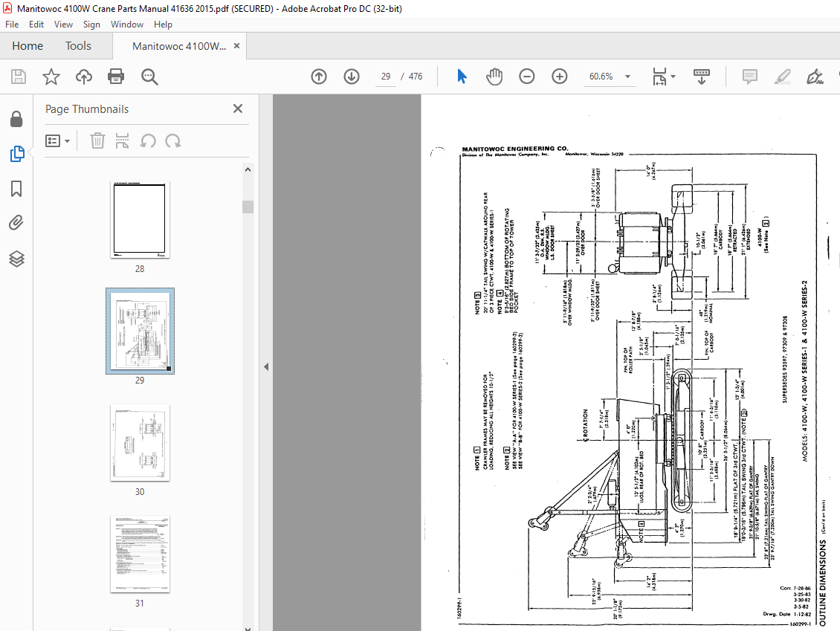Viewport: 840px width, 631px height.
Task: Rotate page clockwise
Action: 173,141
